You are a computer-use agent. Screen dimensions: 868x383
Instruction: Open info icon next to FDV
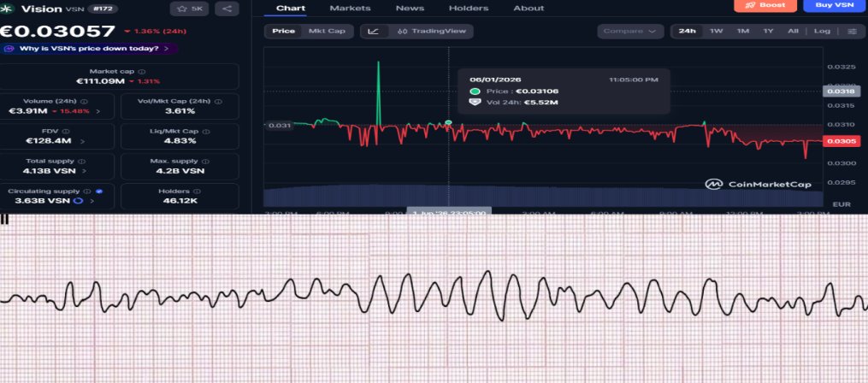pyautogui.click(x=66, y=132)
